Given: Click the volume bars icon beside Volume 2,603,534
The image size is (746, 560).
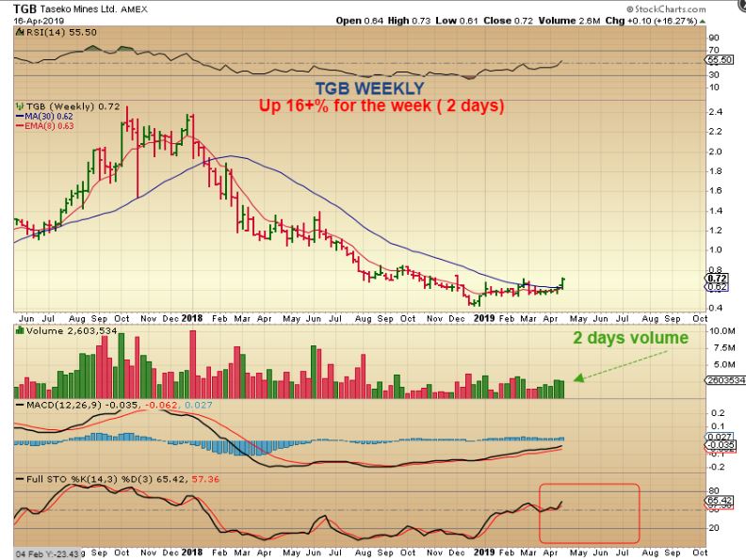Looking at the screenshot, I should (20, 330).
